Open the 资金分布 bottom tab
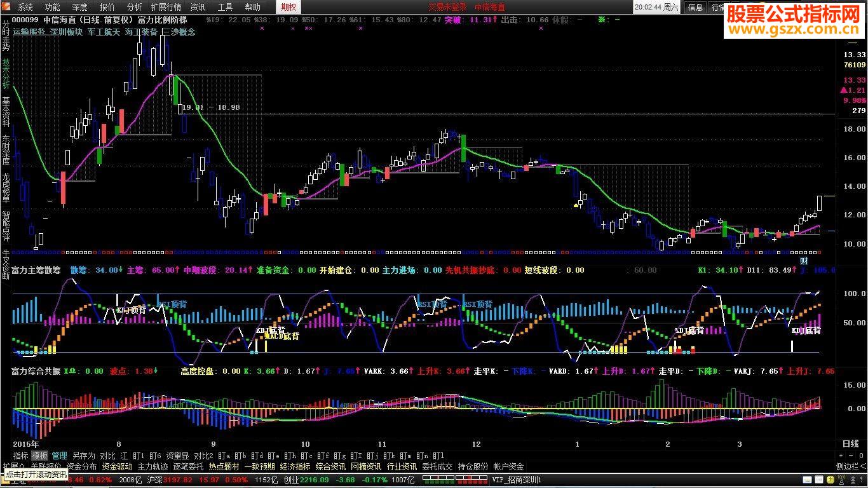This screenshot has width=868, height=488. 81,466
